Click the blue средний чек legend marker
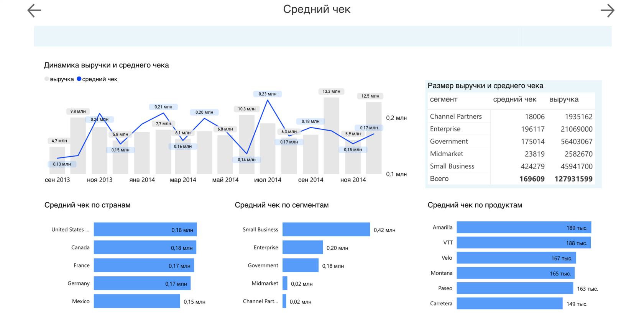Screen dimensions: 644x329 coord(79,79)
